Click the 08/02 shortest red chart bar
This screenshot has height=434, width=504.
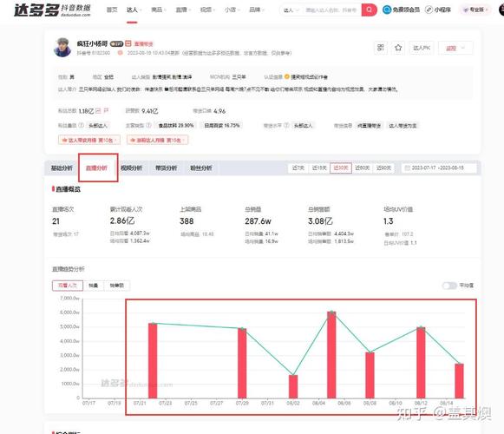[x=293, y=386]
